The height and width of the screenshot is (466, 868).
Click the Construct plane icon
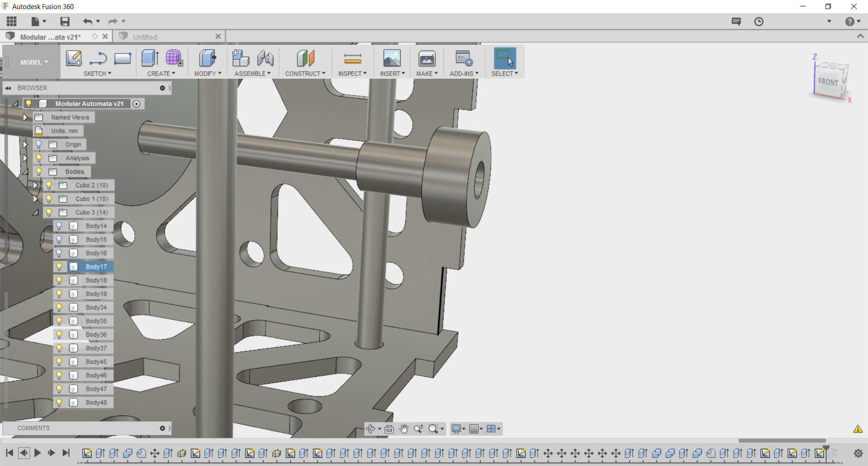coord(305,58)
